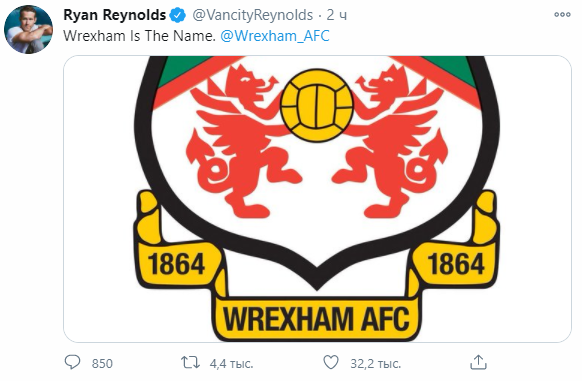Click the share upload icon
The height and width of the screenshot is (381, 582).
(478, 362)
